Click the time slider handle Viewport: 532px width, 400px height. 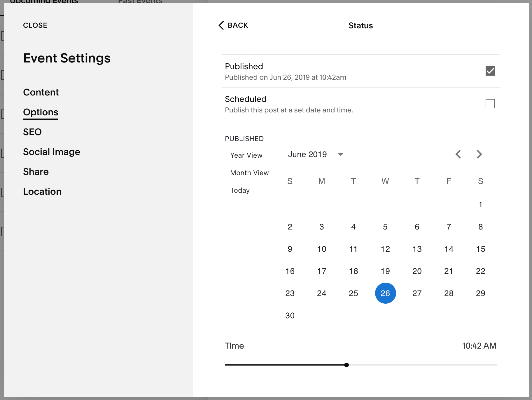(346, 365)
